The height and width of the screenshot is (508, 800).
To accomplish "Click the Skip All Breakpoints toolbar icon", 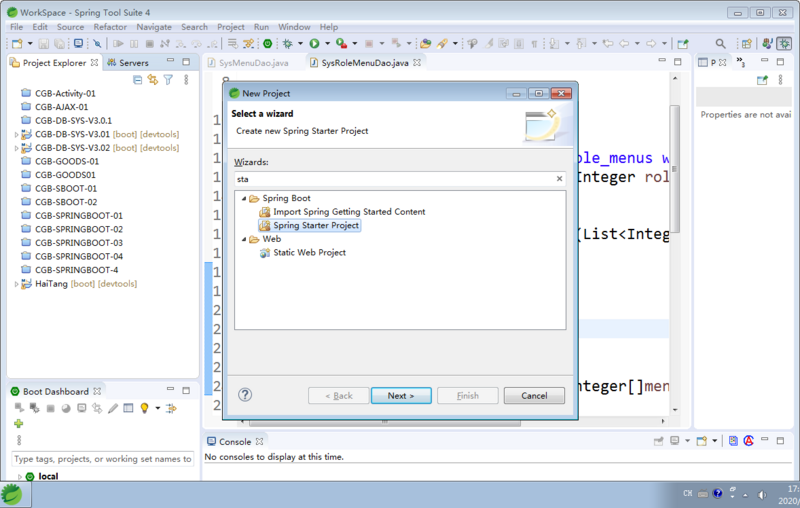I will click(97, 44).
